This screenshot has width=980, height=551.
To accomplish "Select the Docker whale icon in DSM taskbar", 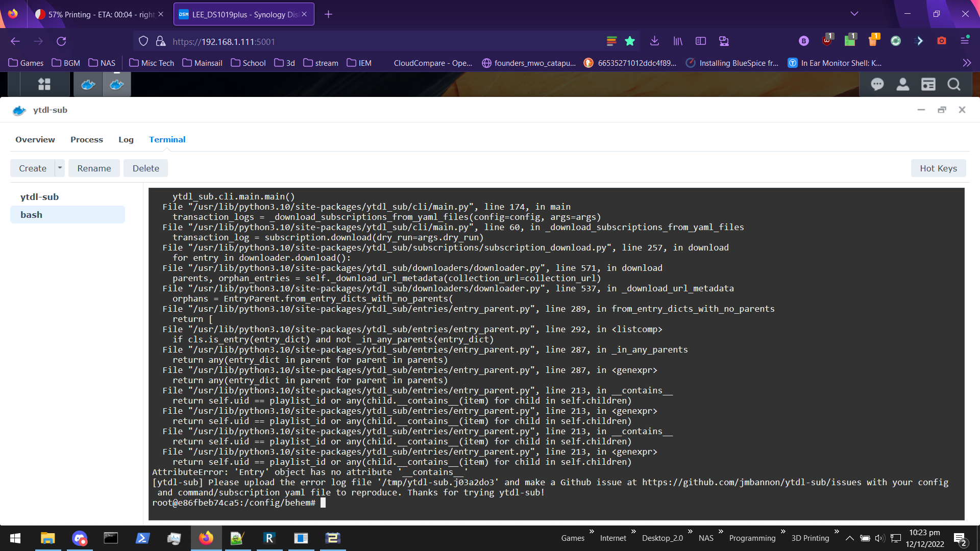I will [x=88, y=84].
